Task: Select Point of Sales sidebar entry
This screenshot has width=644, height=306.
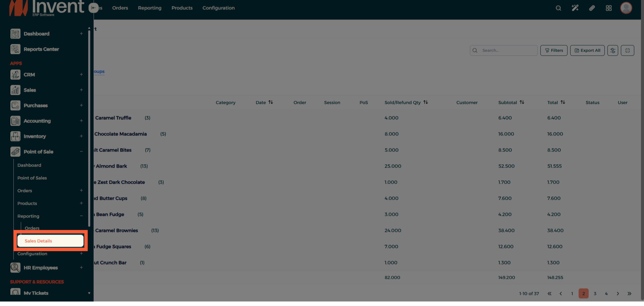Action: [x=32, y=178]
